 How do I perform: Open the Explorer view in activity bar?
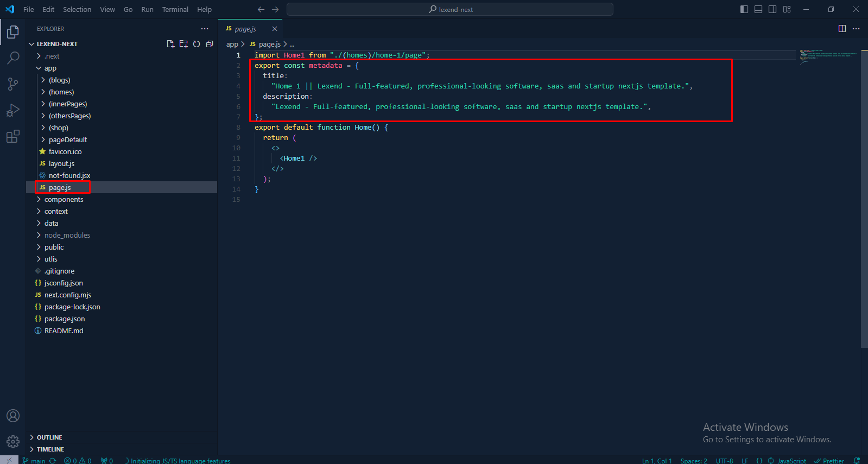pos(13,32)
